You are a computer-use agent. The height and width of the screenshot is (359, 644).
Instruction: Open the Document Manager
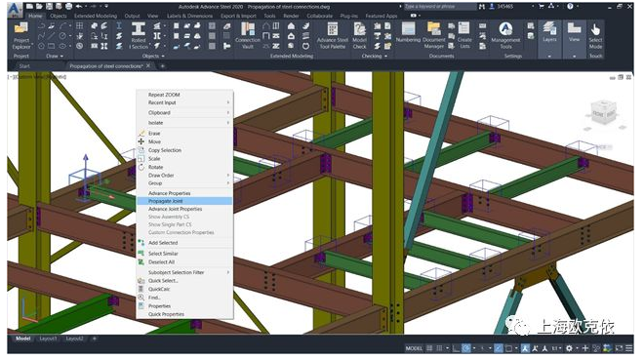click(x=433, y=36)
